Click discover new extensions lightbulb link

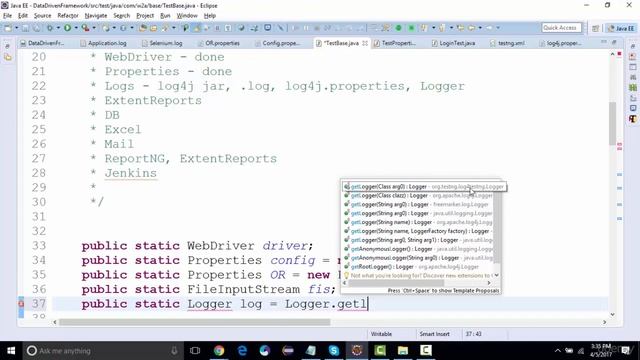click(418, 276)
